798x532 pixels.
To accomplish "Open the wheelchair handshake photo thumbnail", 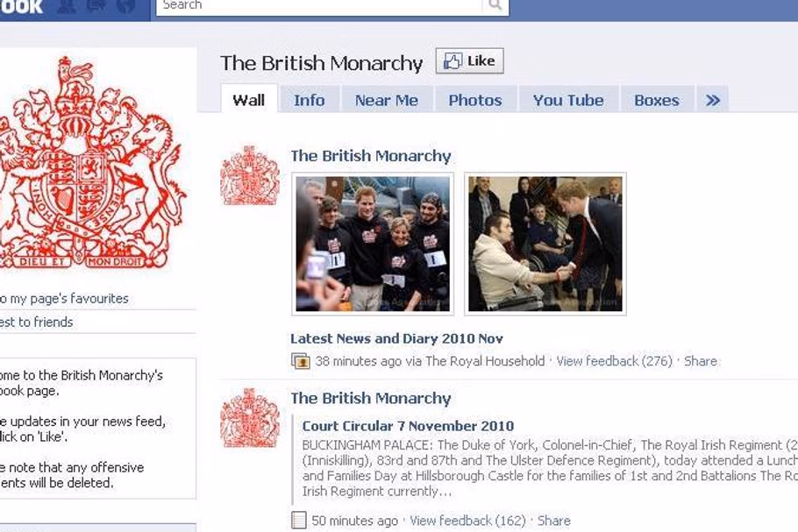I will pyautogui.click(x=545, y=245).
